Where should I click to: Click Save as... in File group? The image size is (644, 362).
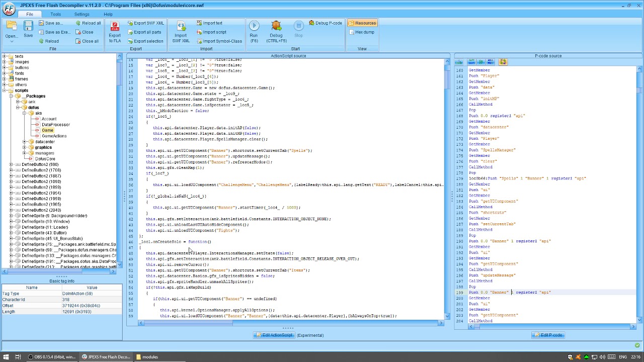click(50, 23)
